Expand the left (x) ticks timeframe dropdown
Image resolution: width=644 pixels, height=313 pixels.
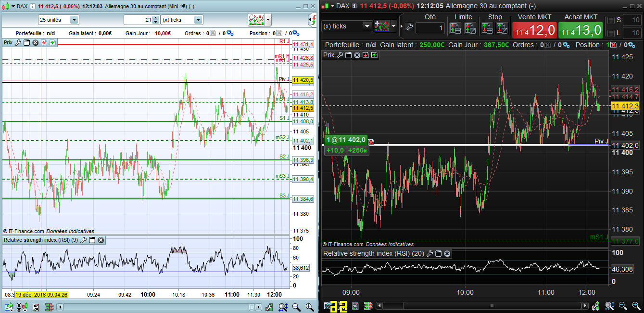point(198,20)
